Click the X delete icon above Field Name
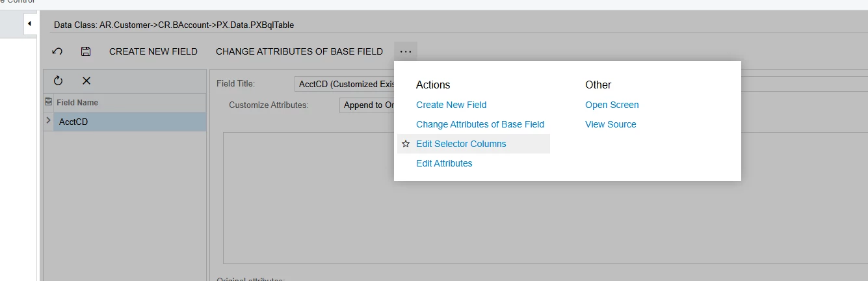 pyautogui.click(x=86, y=81)
